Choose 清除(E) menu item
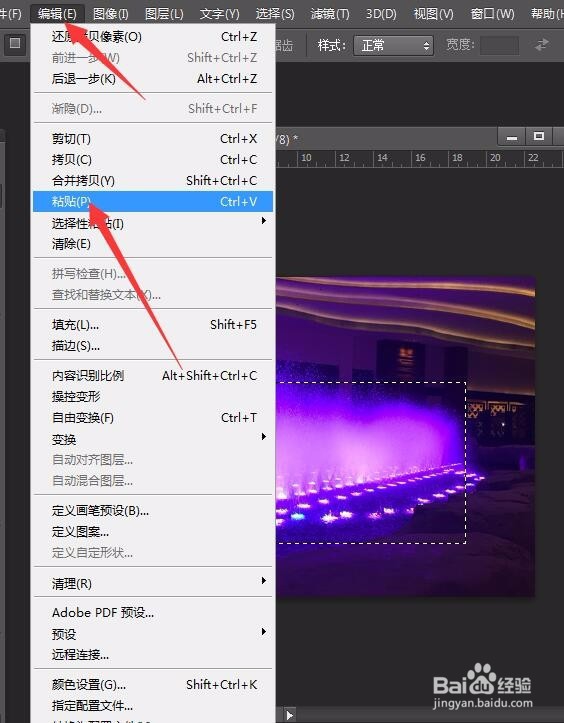This screenshot has width=564, height=723. 153,243
